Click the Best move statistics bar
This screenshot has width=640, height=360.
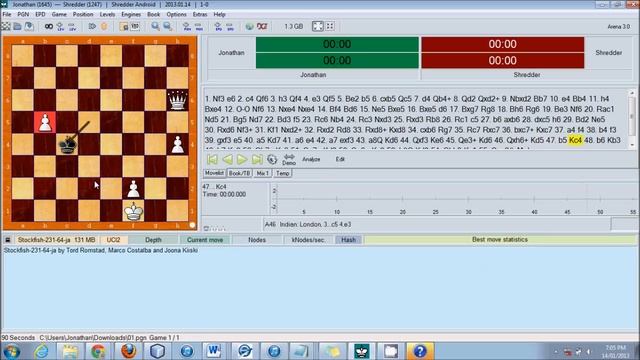coord(500,240)
